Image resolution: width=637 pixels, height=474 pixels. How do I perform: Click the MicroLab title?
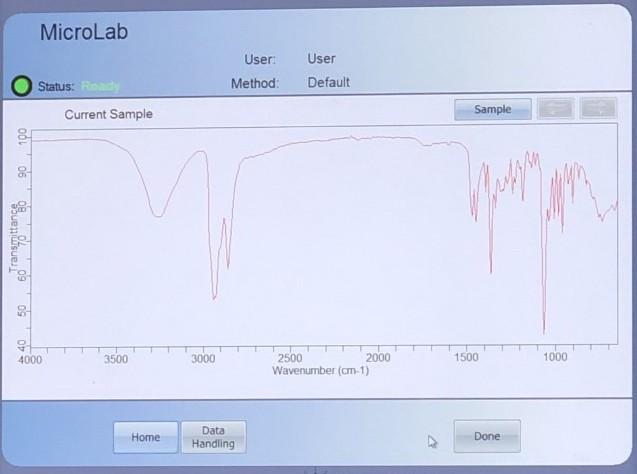[84, 32]
